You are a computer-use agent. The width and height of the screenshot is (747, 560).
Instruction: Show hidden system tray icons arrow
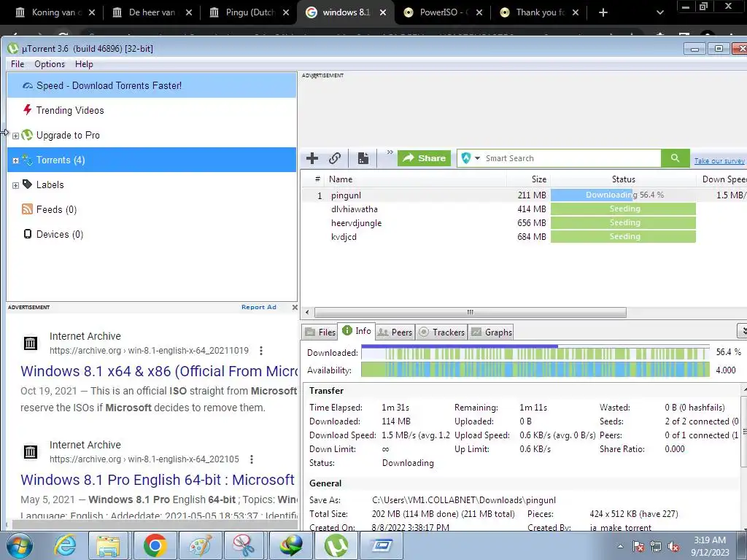620,546
